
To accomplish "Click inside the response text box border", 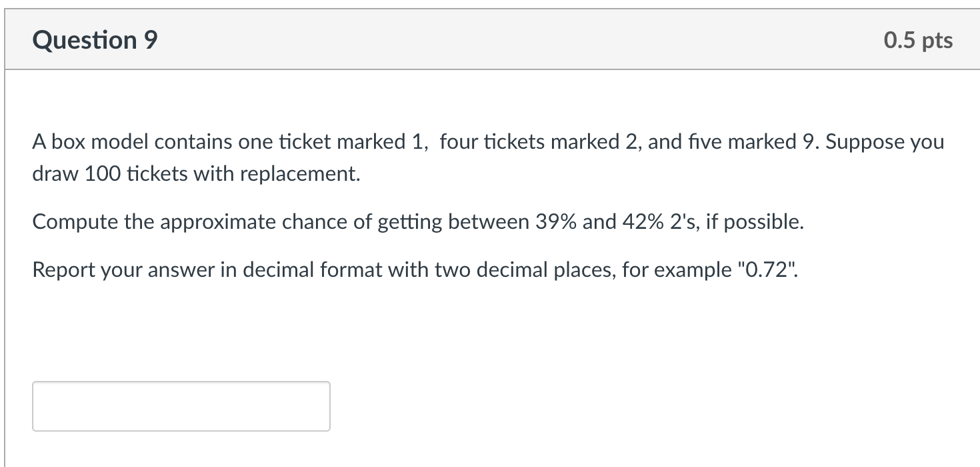I will click(180, 406).
